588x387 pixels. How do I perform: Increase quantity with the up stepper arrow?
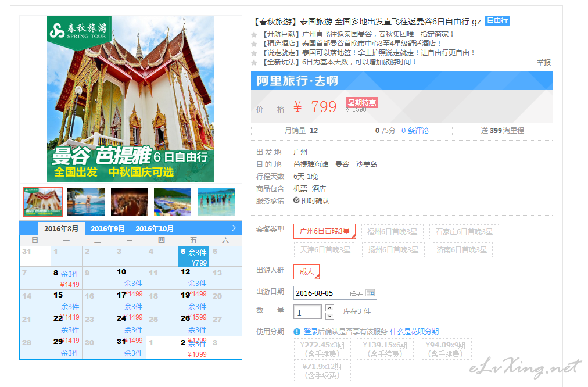pyautogui.click(x=329, y=308)
